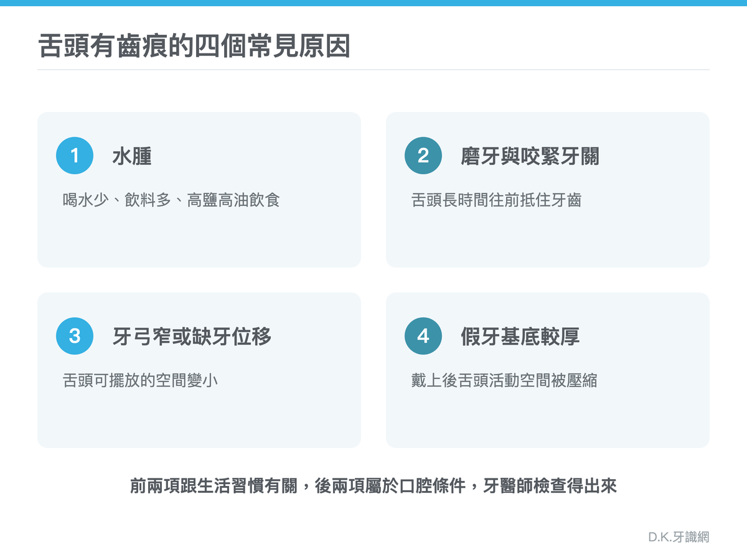Screen dimensions: 747x560
Task: Click the text 舌頭長時間往前抵住牙齒
Action: (x=496, y=200)
